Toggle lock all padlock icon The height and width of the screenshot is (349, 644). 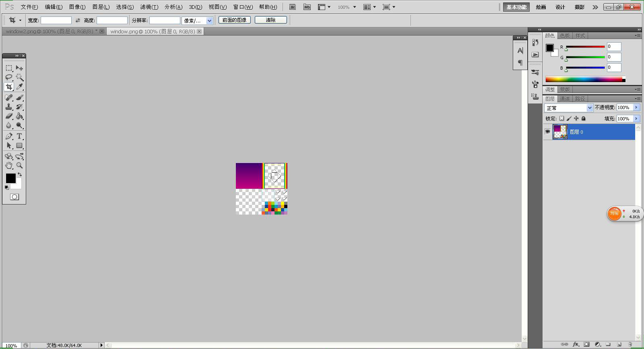click(584, 118)
